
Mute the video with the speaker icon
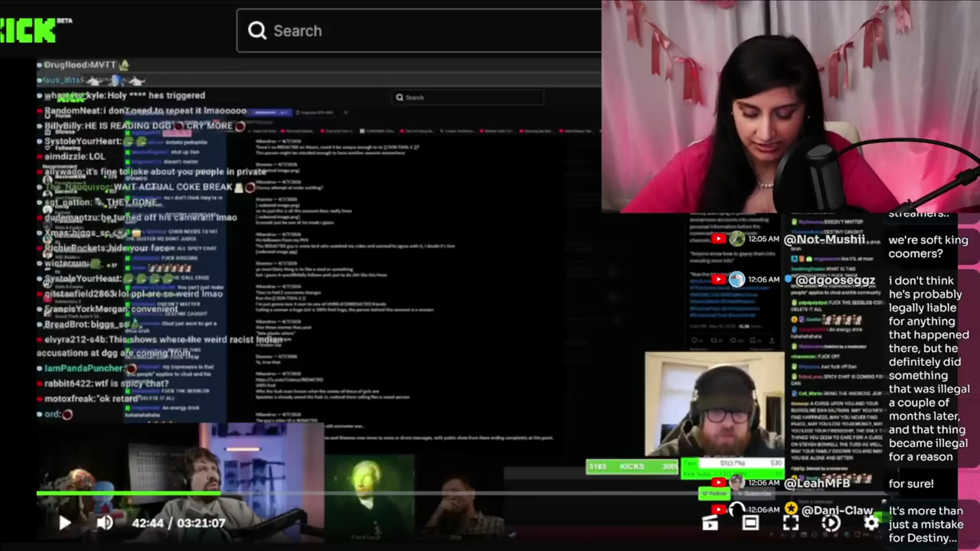[x=105, y=523]
